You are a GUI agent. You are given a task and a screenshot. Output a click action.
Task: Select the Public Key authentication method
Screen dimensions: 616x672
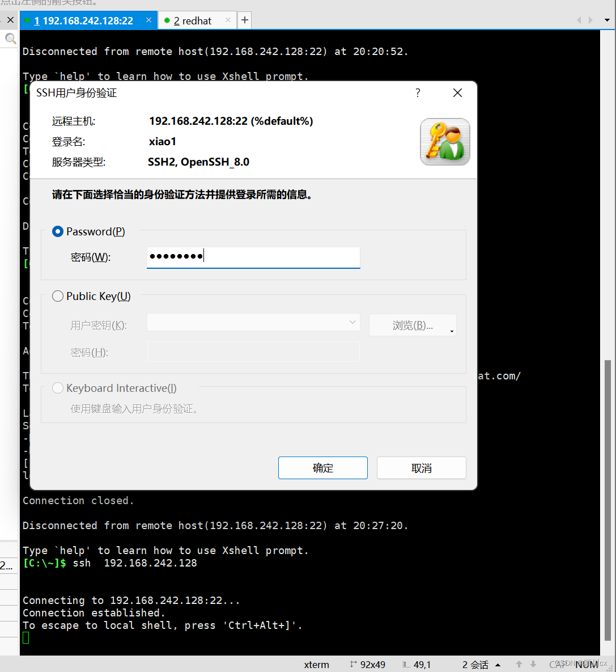pyautogui.click(x=57, y=295)
